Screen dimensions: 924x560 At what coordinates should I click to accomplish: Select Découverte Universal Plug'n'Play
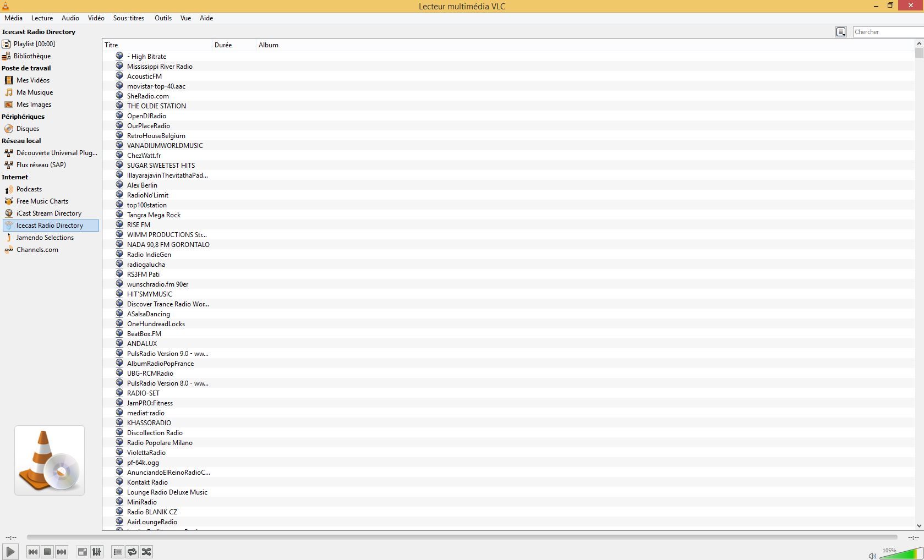tap(57, 153)
